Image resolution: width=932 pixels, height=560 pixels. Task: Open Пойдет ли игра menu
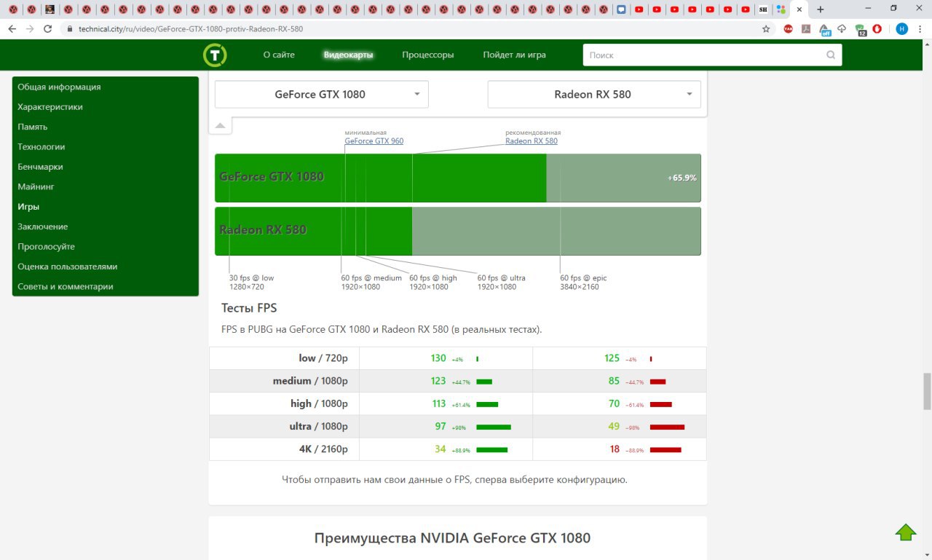click(x=514, y=55)
